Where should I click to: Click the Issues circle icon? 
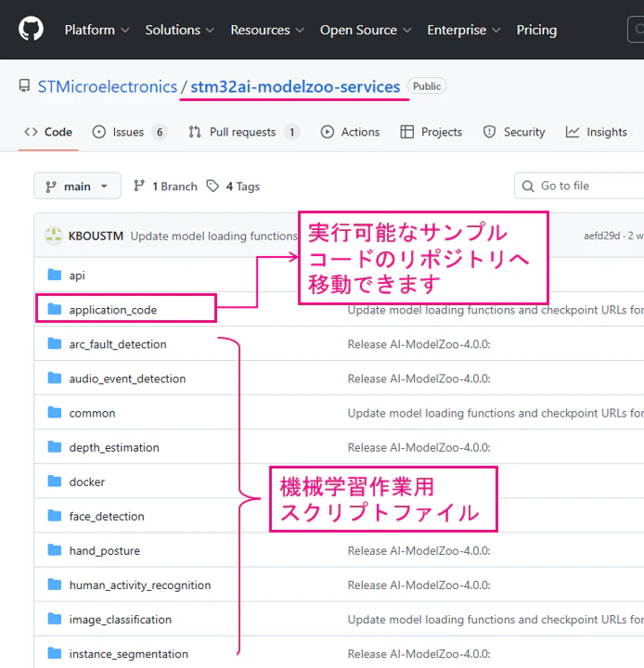[x=99, y=132]
